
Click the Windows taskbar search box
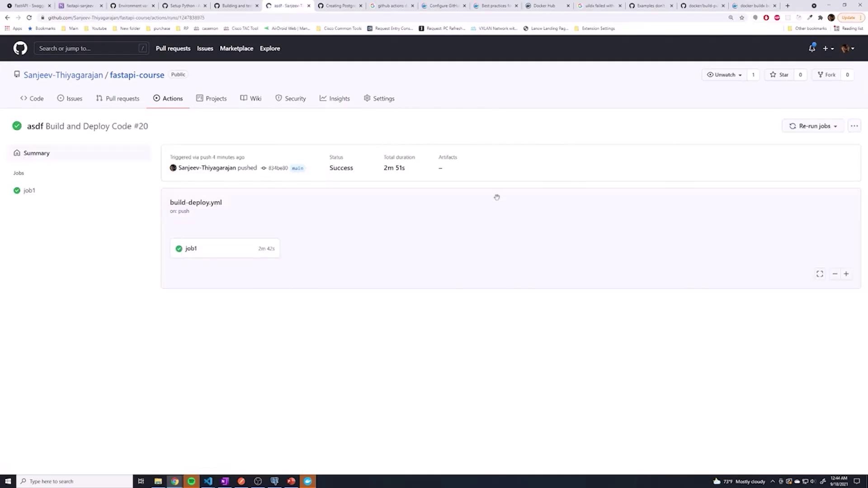[75, 481]
